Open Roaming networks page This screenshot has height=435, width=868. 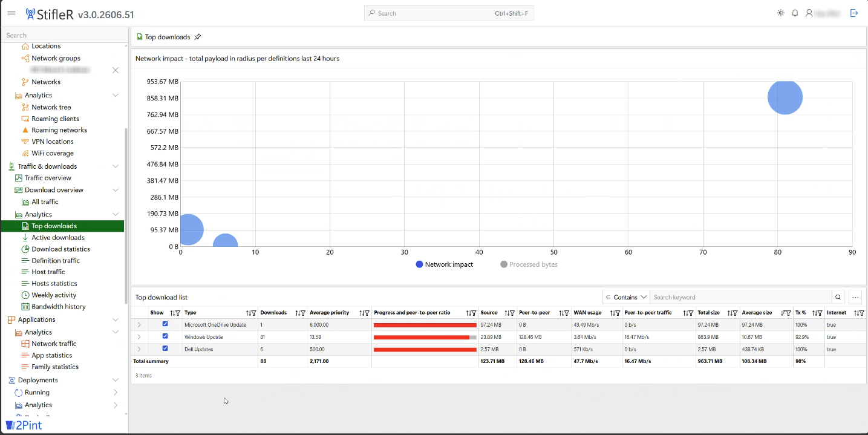coord(59,130)
